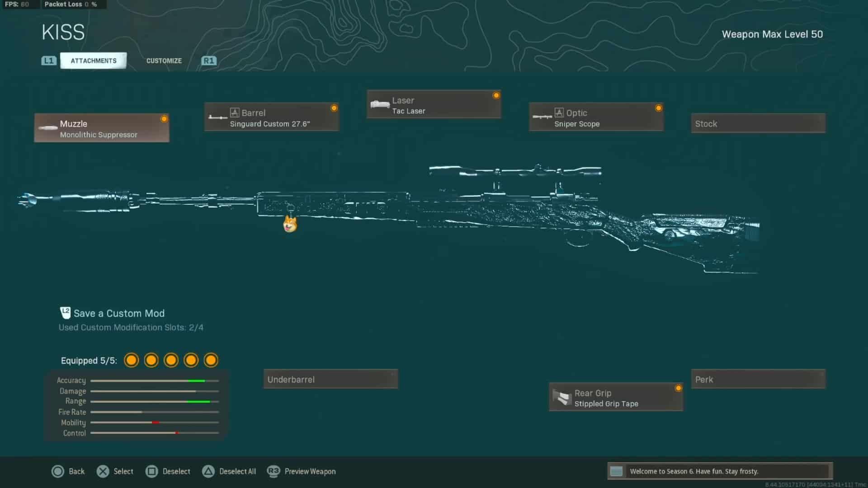Click the Optic equipped indicator dot

[x=659, y=108]
